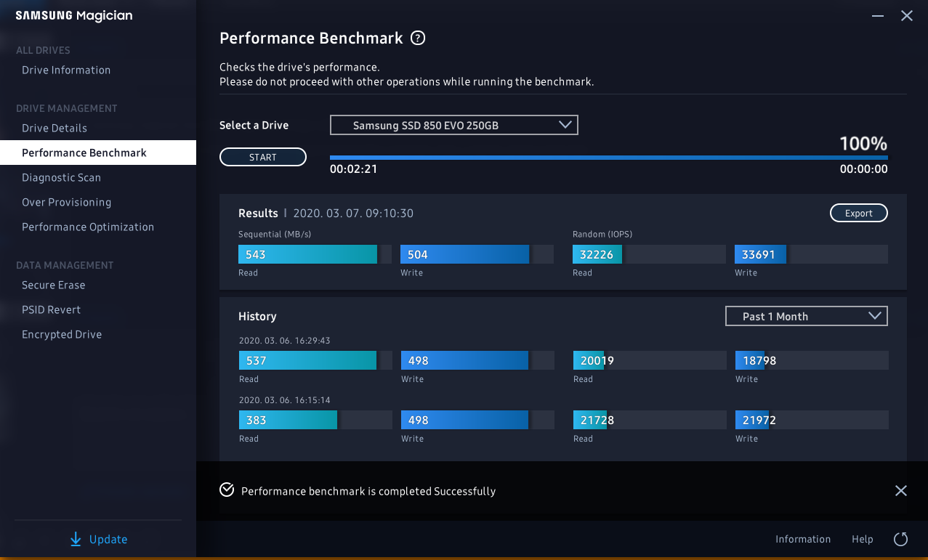Click the Sequential (MB/s) label
The height and width of the screenshot is (560, 928).
pos(275,234)
